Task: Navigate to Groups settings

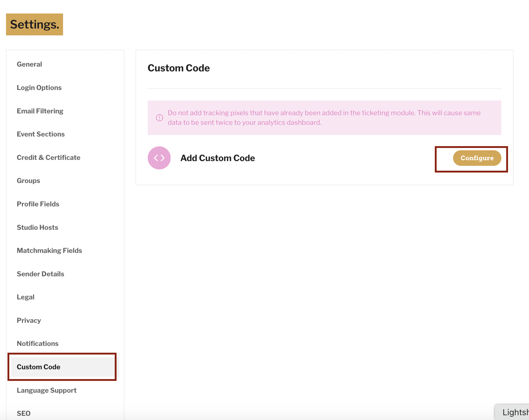Action: point(28,181)
